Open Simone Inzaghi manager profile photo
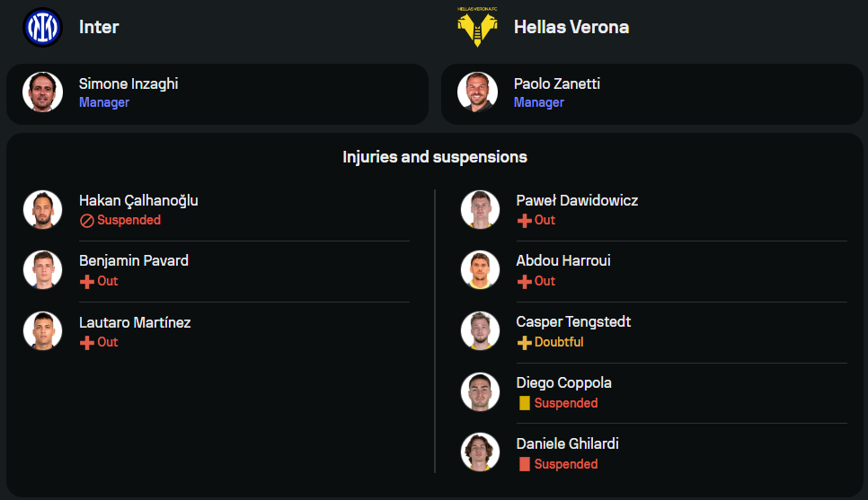The width and height of the screenshot is (868, 500). point(42,92)
